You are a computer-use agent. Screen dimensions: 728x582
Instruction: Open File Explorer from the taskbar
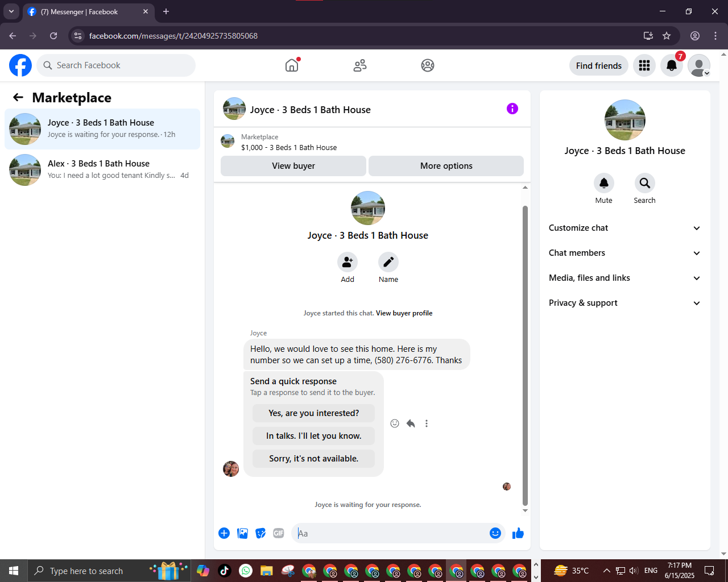tap(267, 571)
